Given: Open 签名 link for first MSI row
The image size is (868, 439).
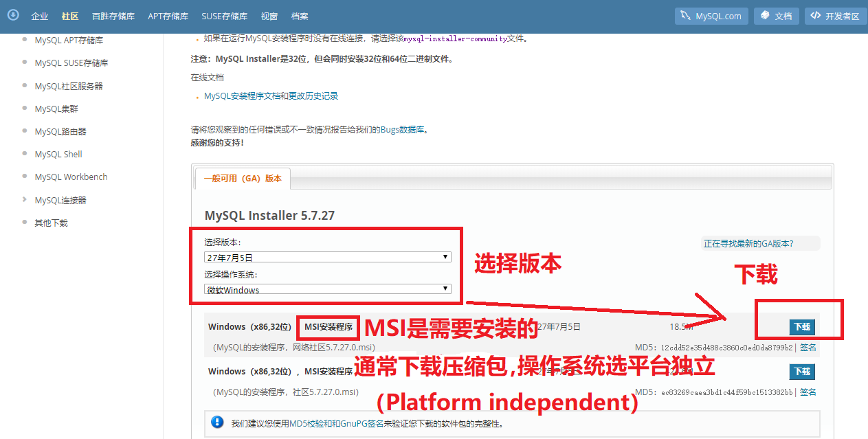Looking at the screenshot, I should coord(808,348).
